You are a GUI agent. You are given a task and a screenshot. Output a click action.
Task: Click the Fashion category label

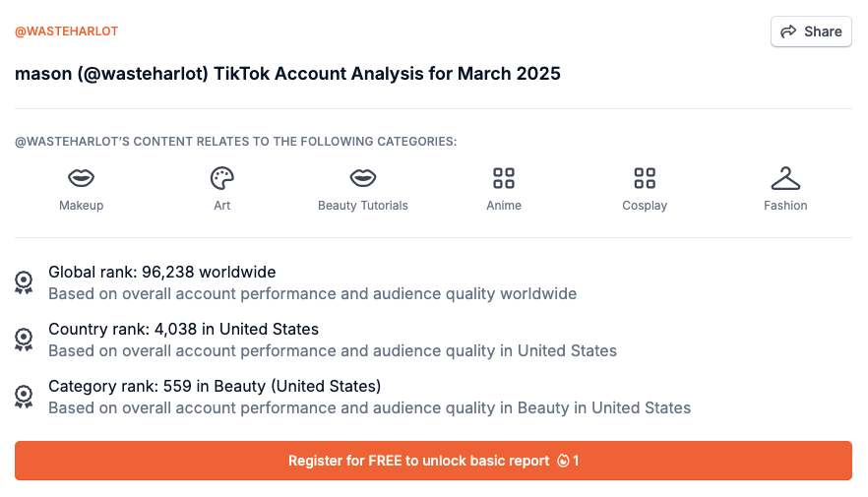click(785, 206)
